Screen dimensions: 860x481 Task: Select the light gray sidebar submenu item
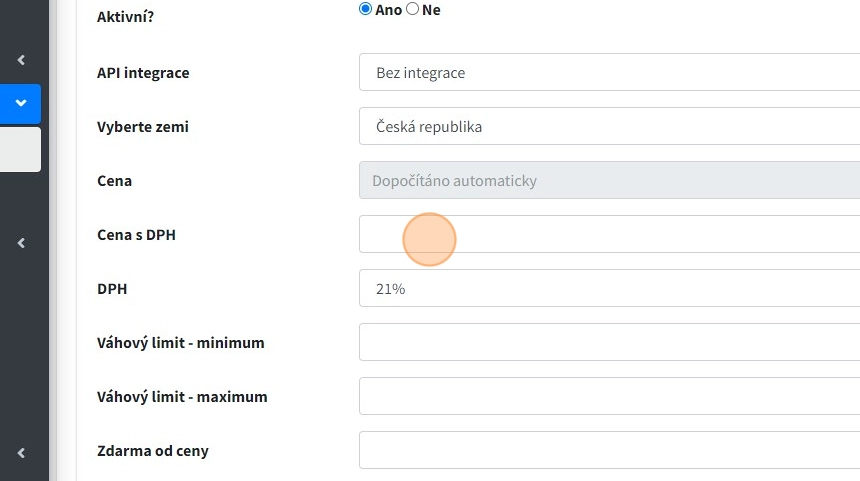point(20,149)
